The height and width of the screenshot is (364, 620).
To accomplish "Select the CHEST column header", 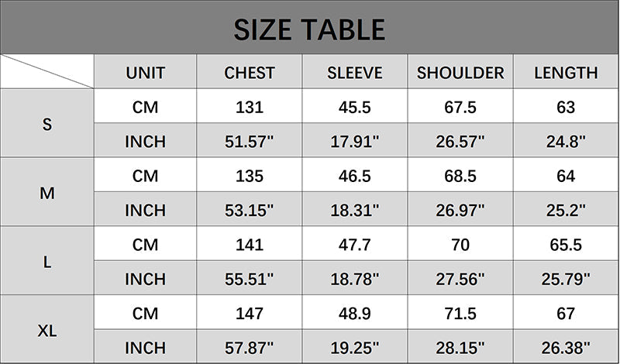I will pos(250,73).
